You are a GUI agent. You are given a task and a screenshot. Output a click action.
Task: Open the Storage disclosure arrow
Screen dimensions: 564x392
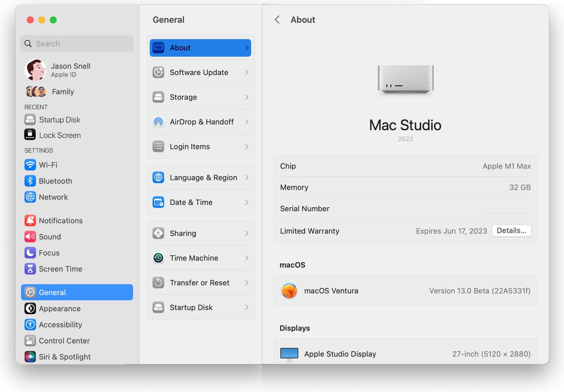click(247, 97)
